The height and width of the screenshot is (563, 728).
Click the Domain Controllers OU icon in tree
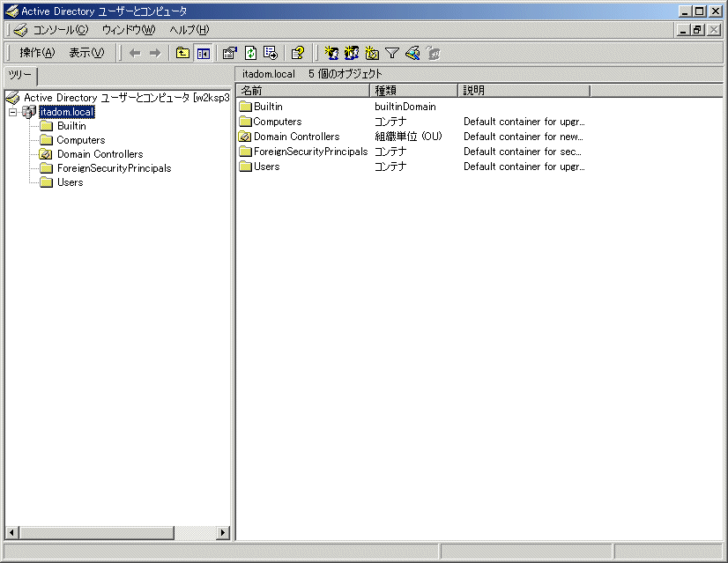pos(46,154)
